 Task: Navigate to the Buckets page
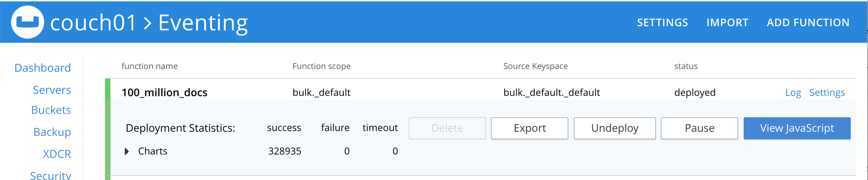pyautogui.click(x=51, y=110)
